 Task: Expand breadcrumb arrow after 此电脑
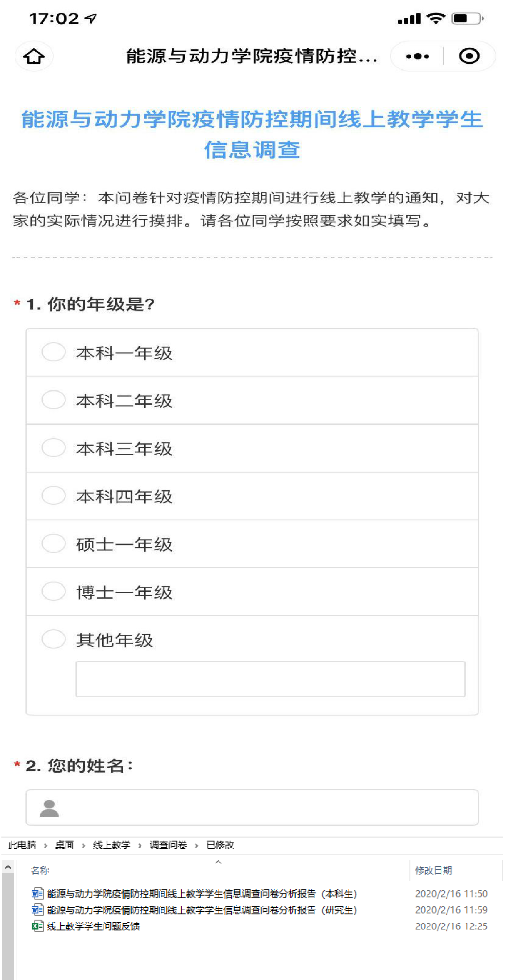(46, 845)
